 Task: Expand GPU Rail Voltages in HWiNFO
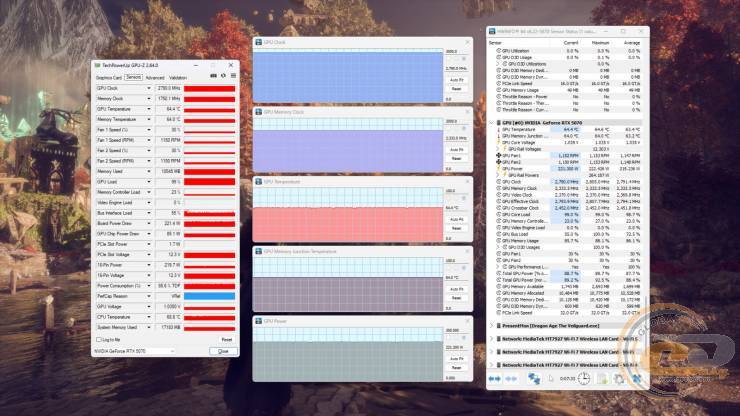coord(498,149)
